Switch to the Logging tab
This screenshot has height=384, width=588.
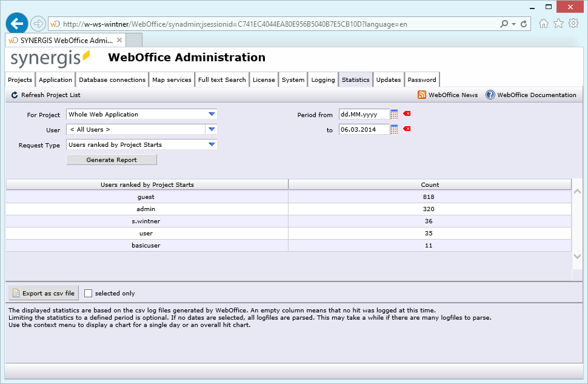tap(322, 79)
